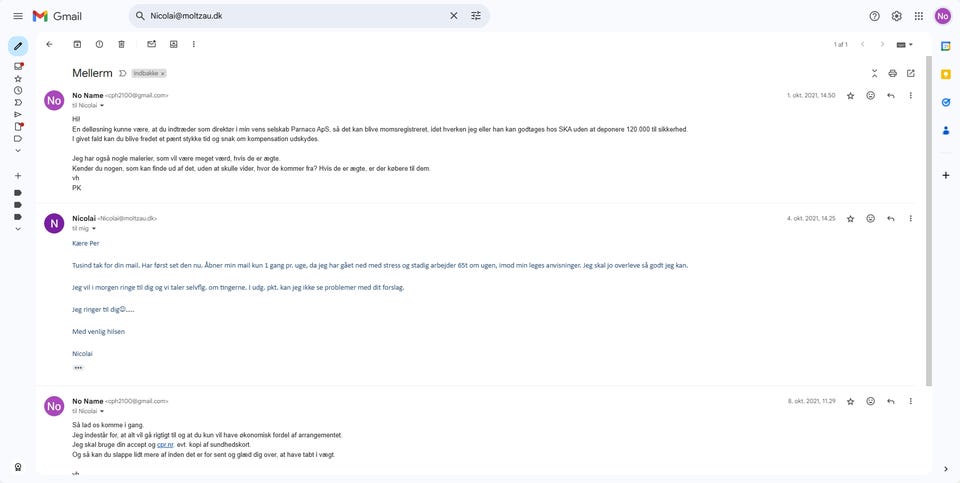960x483 pixels.
Task: Open the Sent arrow icon in the sidebar
Action: [18, 114]
